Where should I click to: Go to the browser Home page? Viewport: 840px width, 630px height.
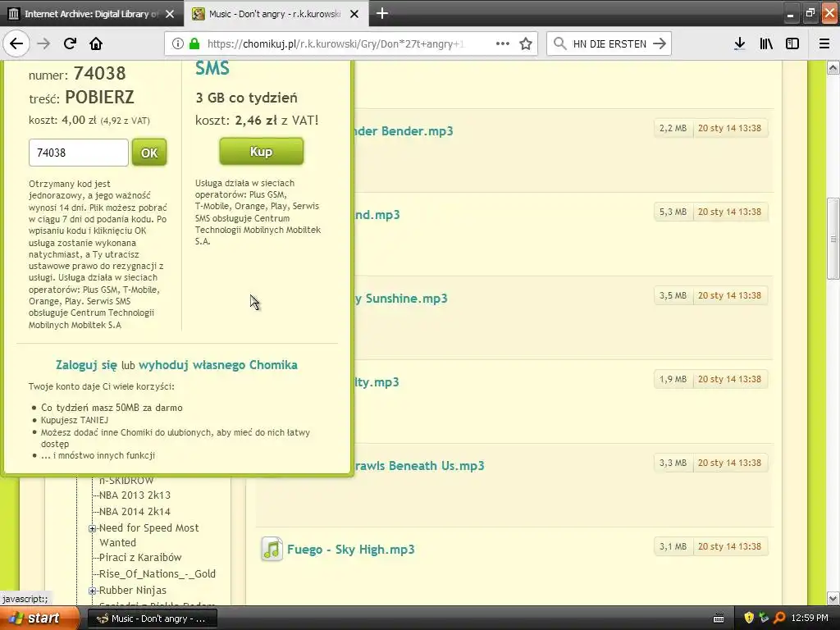96,43
